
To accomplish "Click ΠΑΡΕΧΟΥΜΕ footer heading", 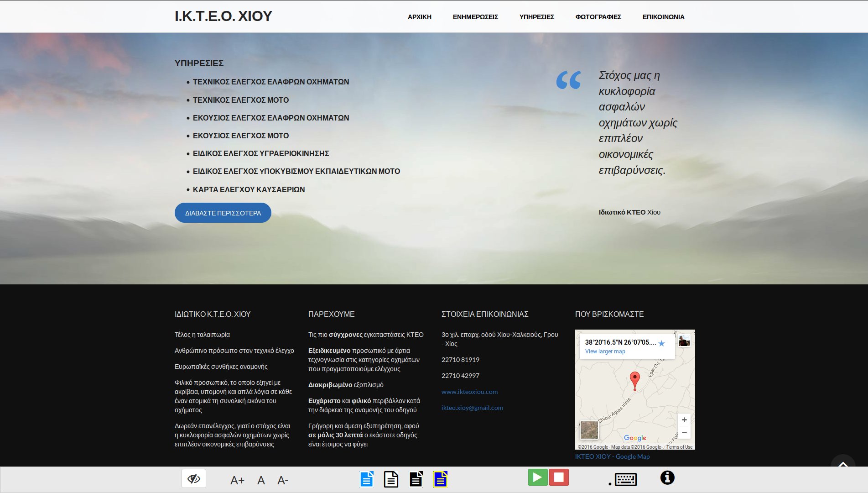I will click(331, 314).
